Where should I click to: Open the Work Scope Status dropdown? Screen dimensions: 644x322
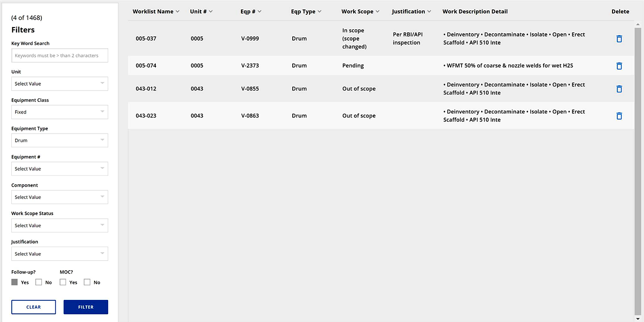pos(59,225)
